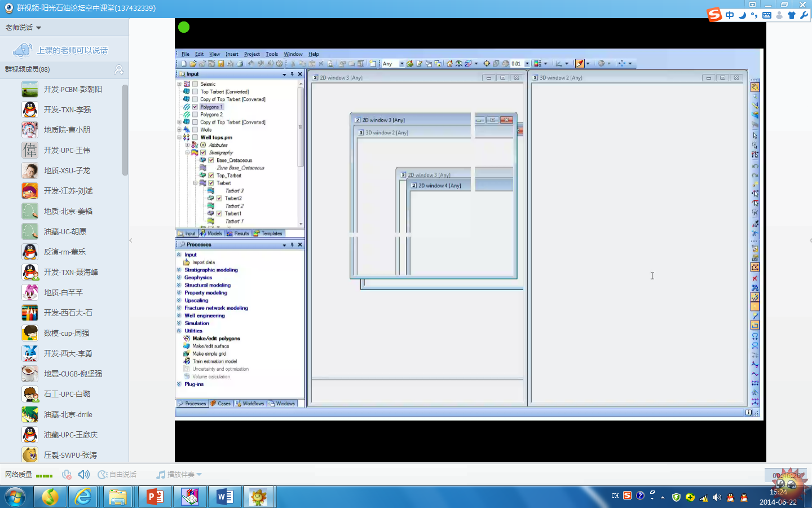Uncheck the Top_Tarbert checkbox
Screen dimensions: 812x508
pos(211,176)
